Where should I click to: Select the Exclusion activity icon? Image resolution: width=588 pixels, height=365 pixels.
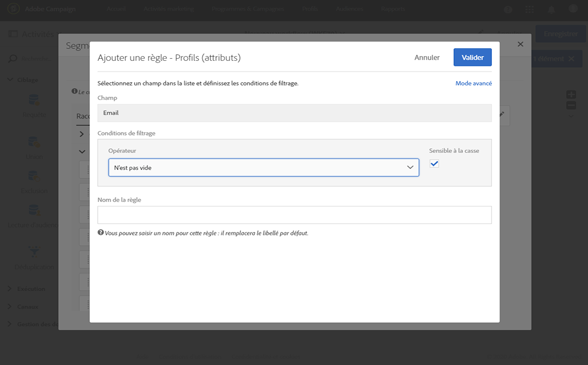[x=34, y=177]
